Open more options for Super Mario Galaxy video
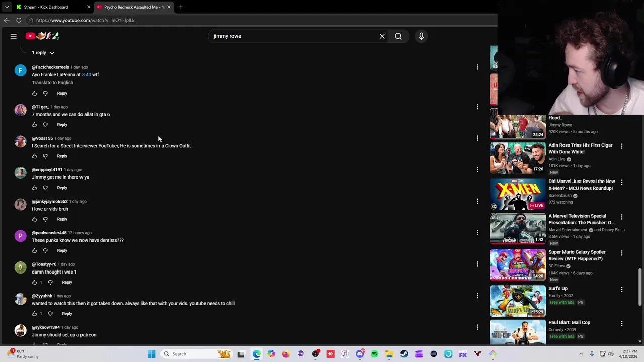Screen dimensions: 644x362 [x=622, y=253]
